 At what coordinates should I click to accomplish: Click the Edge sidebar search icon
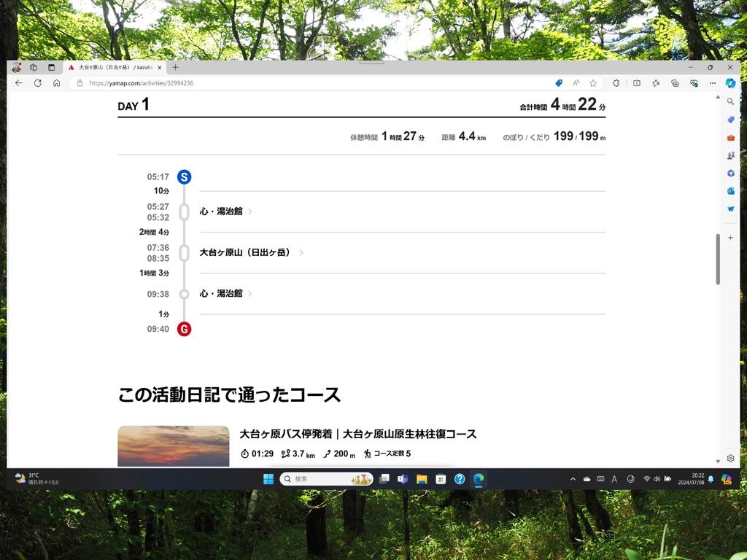[730, 102]
